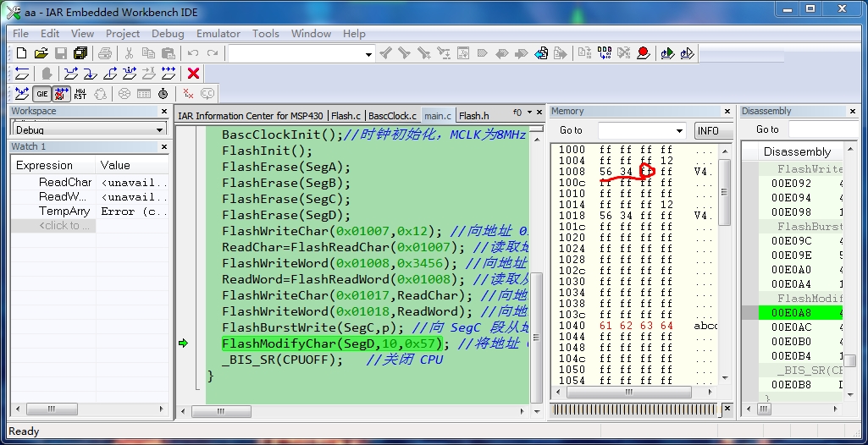Close the Watch 1 panel

(163, 146)
